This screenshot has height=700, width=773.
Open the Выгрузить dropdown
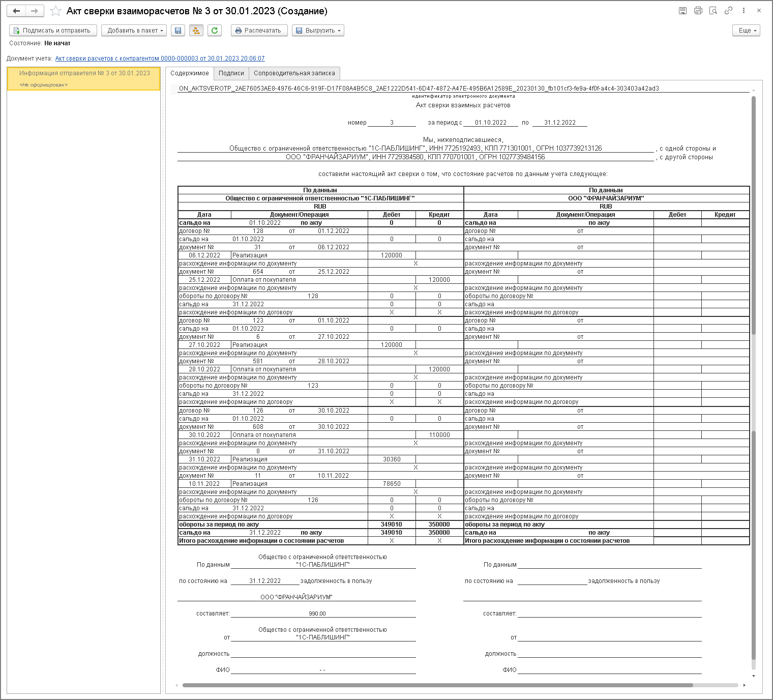coord(318,31)
